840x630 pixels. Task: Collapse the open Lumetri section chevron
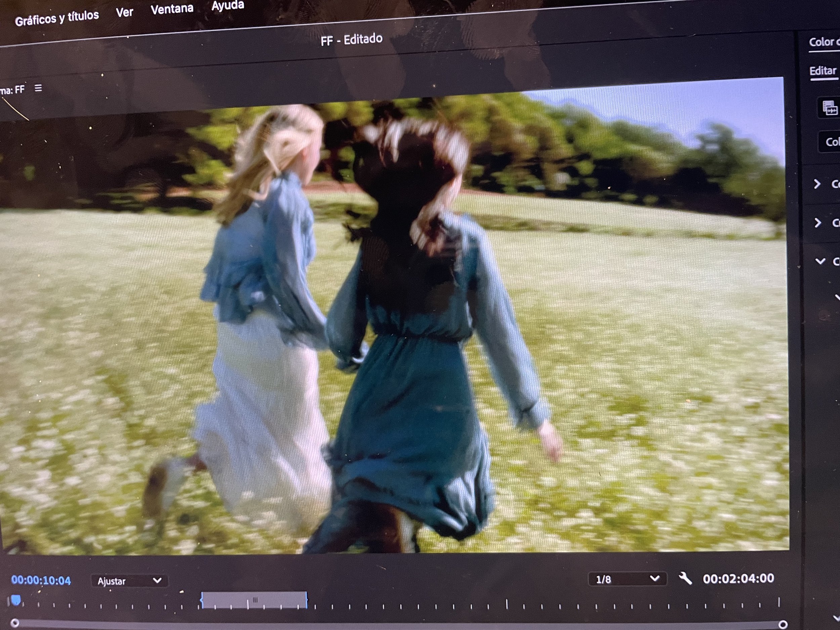coord(820,261)
